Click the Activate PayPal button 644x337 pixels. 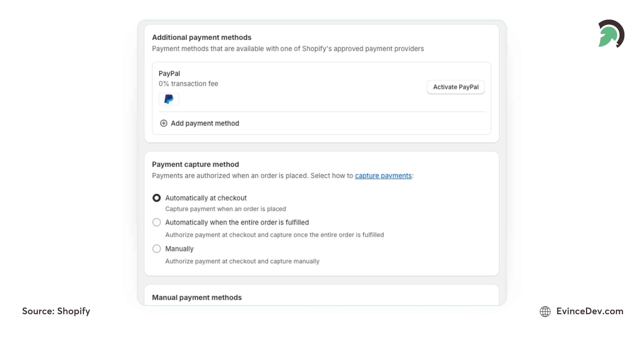pos(455,87)
